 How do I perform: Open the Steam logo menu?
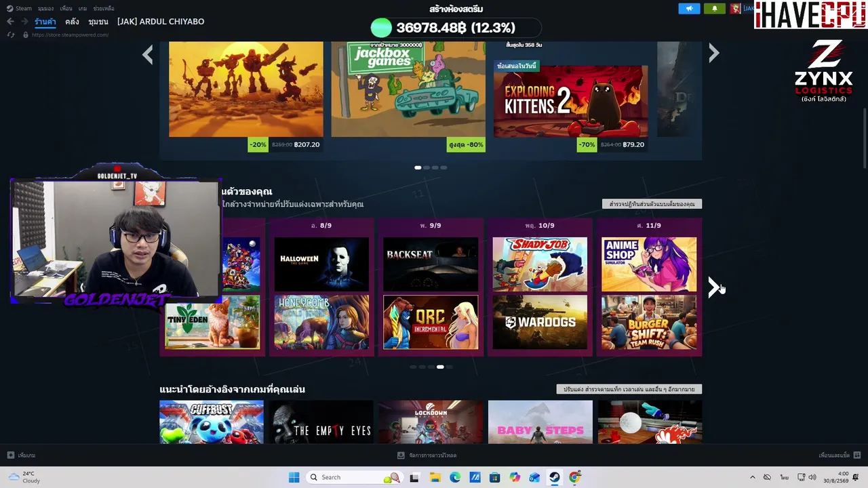click(19, 8)
